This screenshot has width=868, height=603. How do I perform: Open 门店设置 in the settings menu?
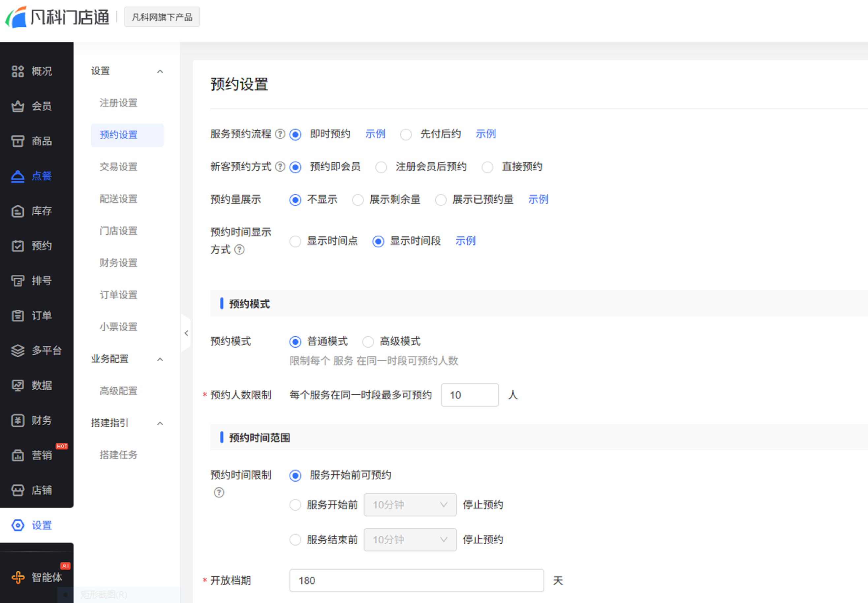click(x=118, y=230)
